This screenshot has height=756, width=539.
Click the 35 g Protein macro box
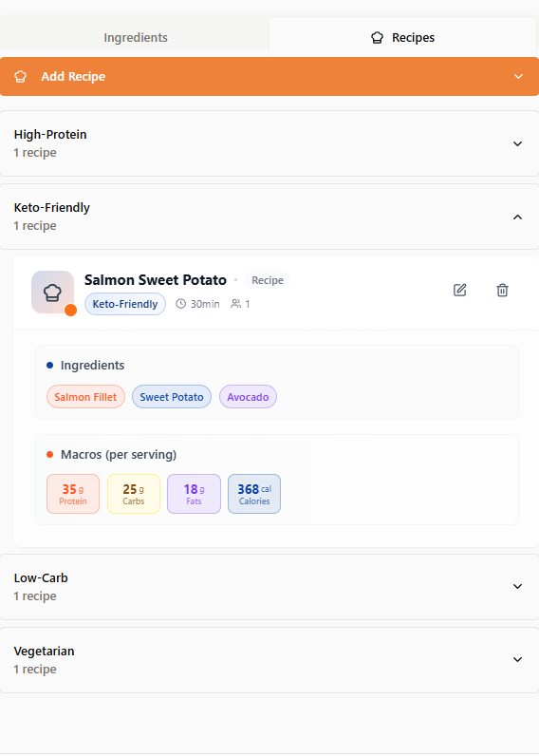tap(73, 494)
